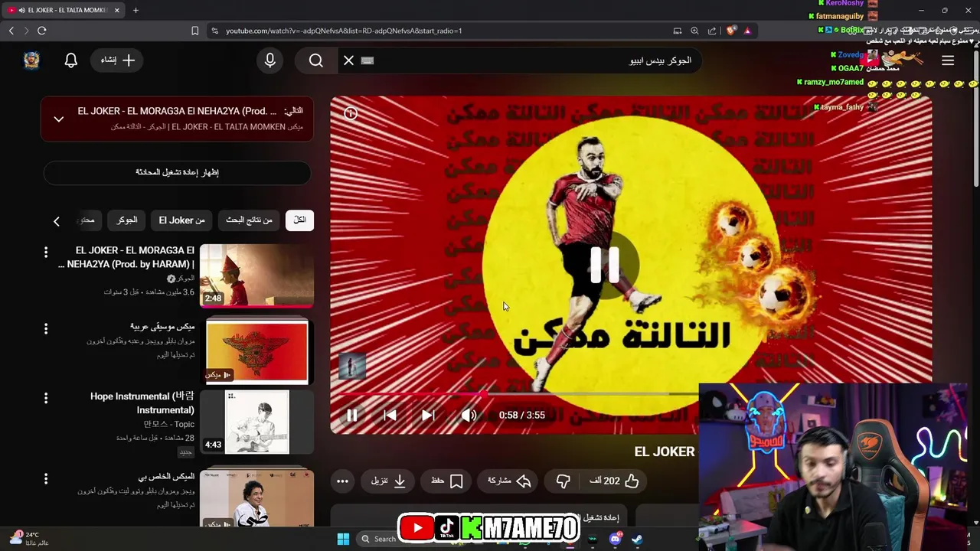
Task: Open the YouTube hamburger guide menu
Action: 948,60
